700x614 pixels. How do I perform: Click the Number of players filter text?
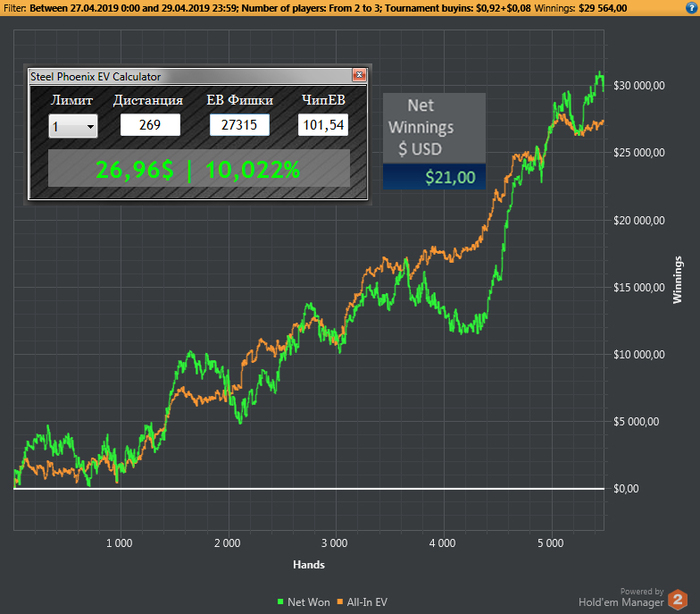click(x=312, y=8)
